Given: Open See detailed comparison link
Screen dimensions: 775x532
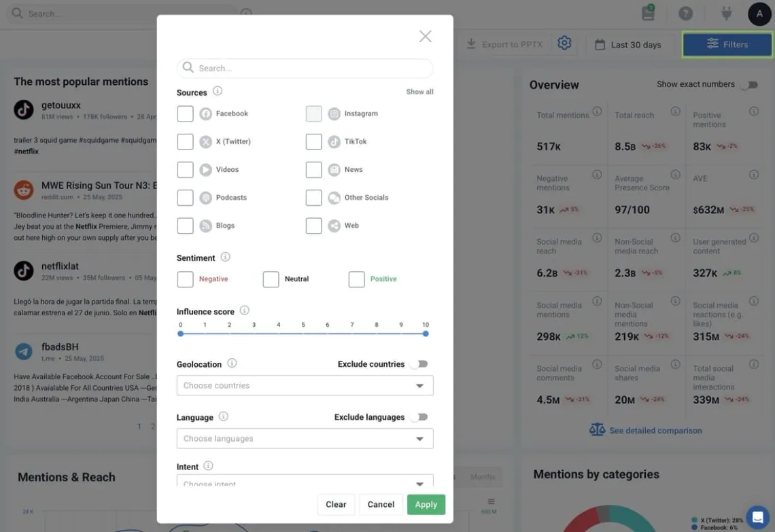Looking at the screenshot, I should (x=655, y=431).
